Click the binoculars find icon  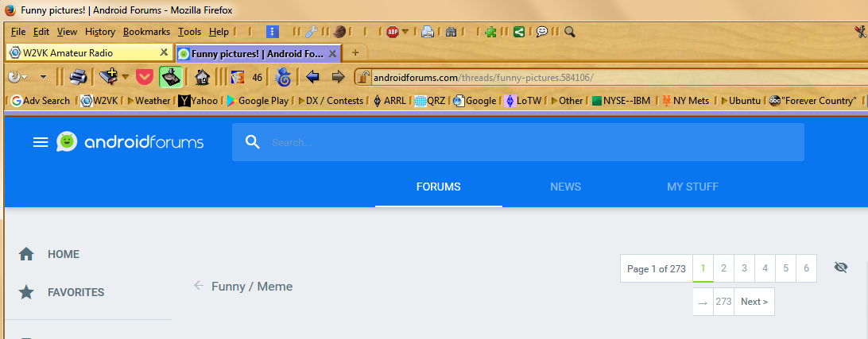(451, 32)
